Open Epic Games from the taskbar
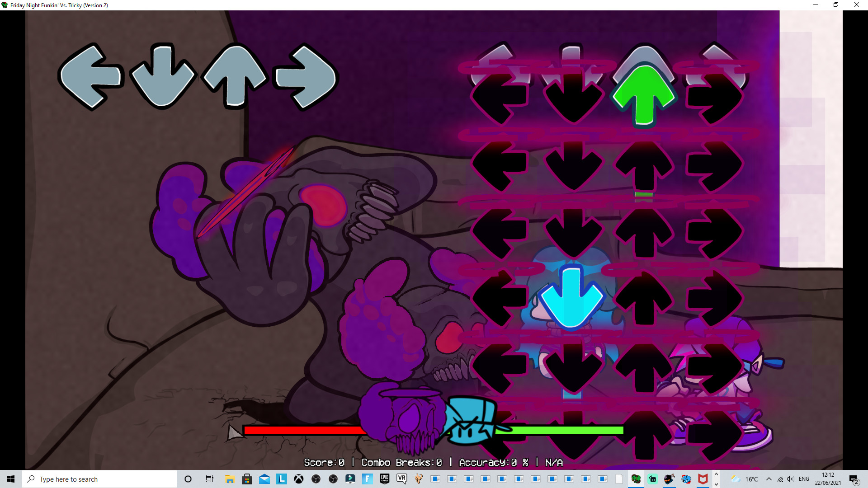The image size is (868, 488). coord(385,479)
